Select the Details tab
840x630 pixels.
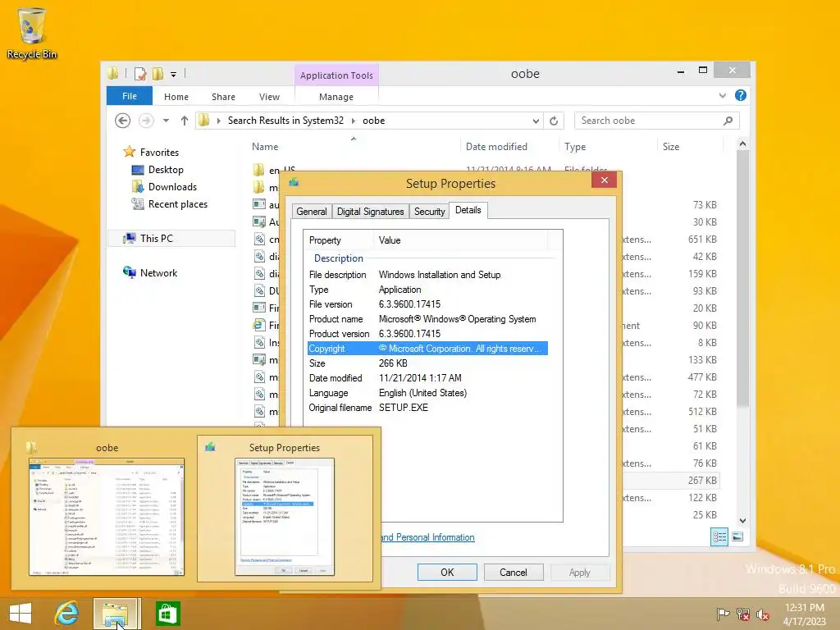click(x=468, y=210)
